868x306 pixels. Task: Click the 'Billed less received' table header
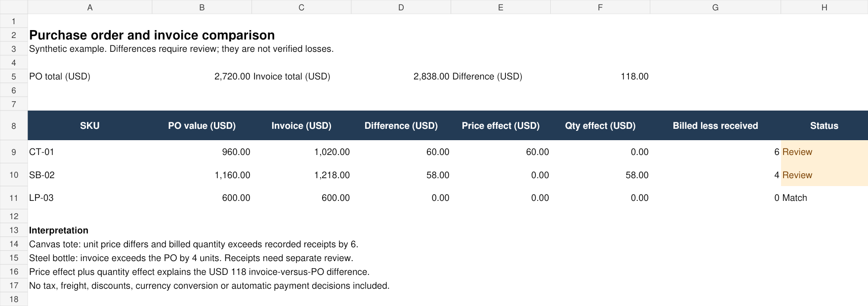coord(715,126)
